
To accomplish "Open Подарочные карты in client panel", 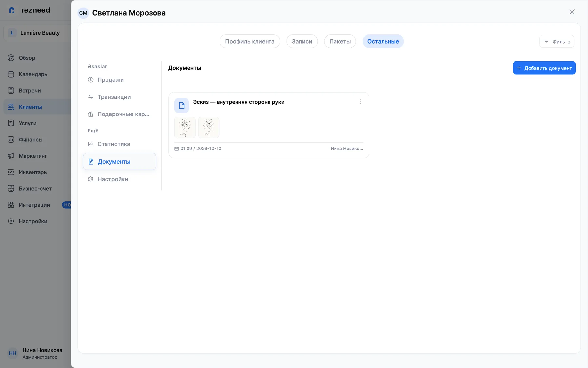I will coord(120,114).
